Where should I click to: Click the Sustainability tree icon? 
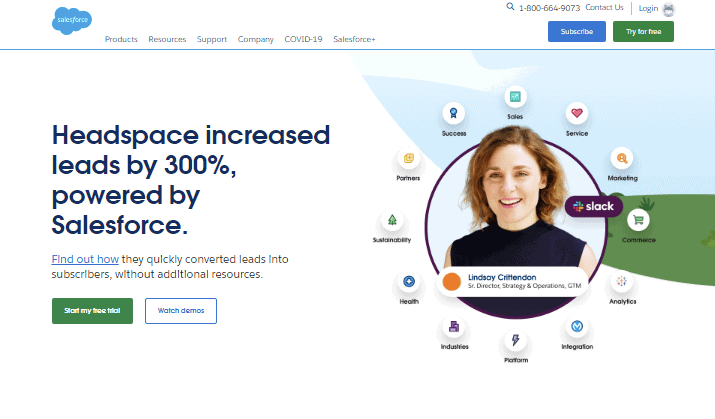point(392,221)
